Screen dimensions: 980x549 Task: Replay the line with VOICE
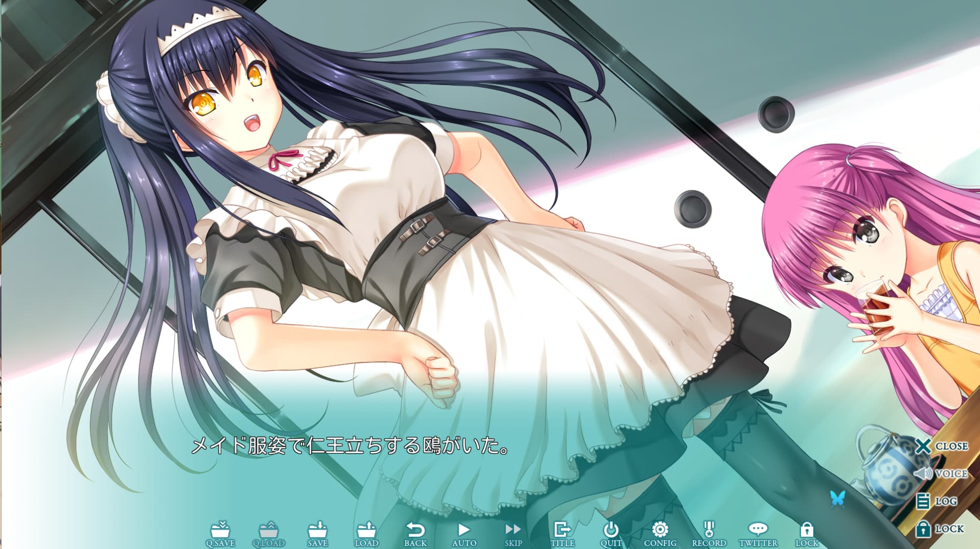(x=941, y=473)
